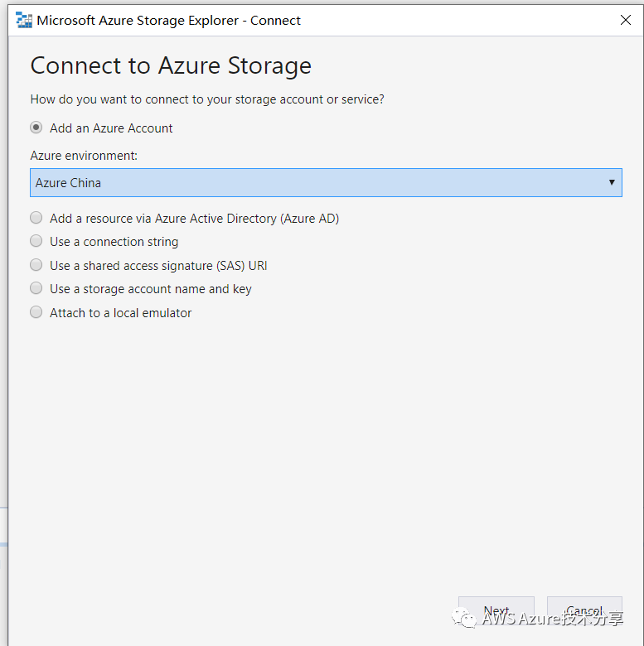Choose Attach to a local emulator
The height and width of the screenshot is (646, 644).
tap(36, 312)
